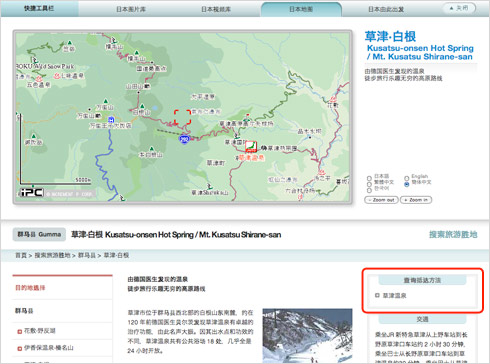Click the red square bullet beside 伊香保温泉·榛名山
Image resolution: width=490 pixels, height=364 pixels.
point(20,348)
